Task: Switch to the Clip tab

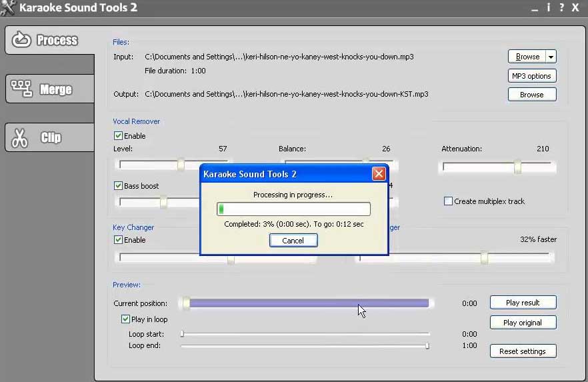Action: click(x=50, y=137)
